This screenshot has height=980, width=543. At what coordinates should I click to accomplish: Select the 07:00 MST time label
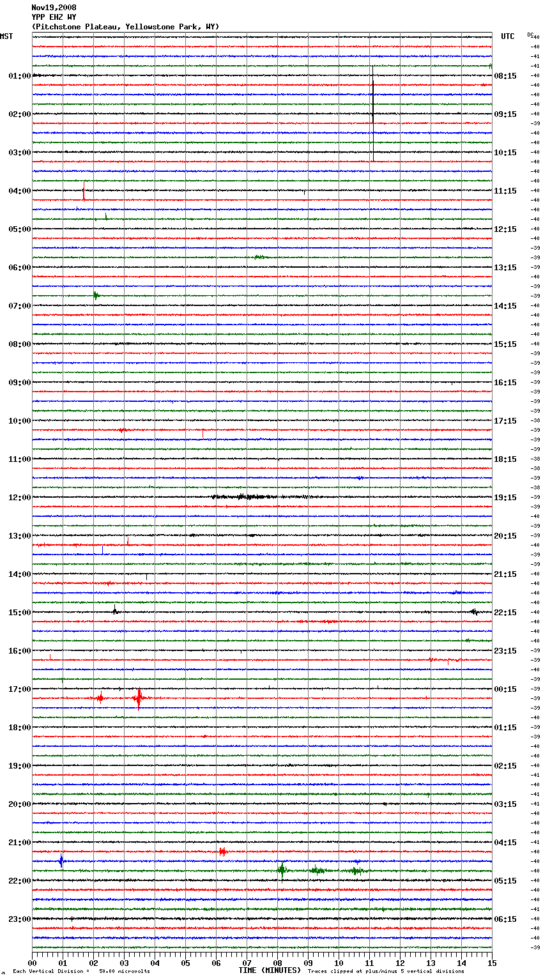[x=20, y=306]
